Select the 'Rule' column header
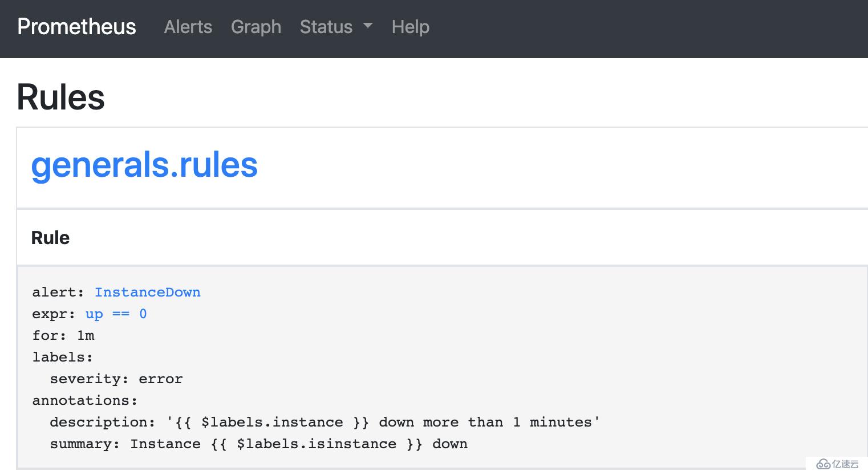868x471 pixels. pyautogui.click(x=50, y=238)
